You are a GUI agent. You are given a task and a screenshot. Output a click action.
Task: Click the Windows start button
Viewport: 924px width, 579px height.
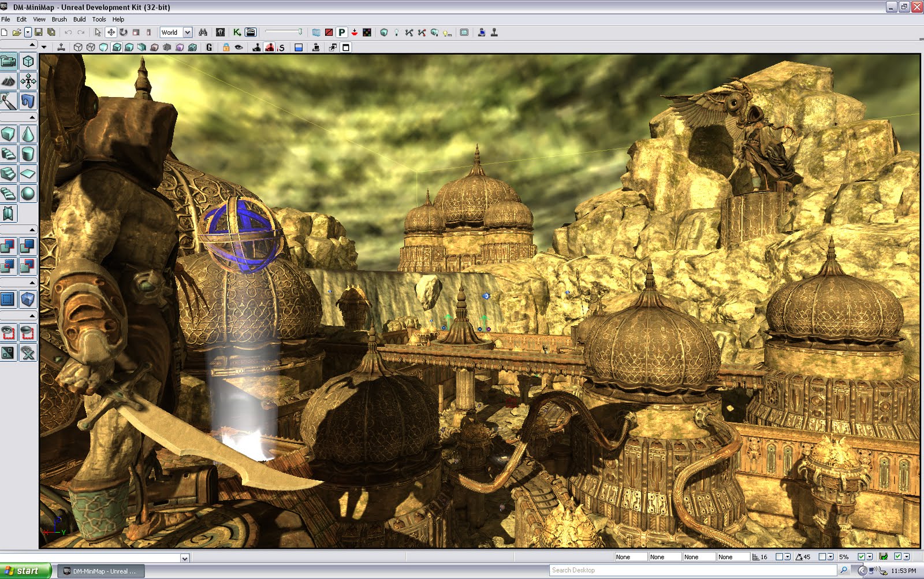click(x=25, y=571)
